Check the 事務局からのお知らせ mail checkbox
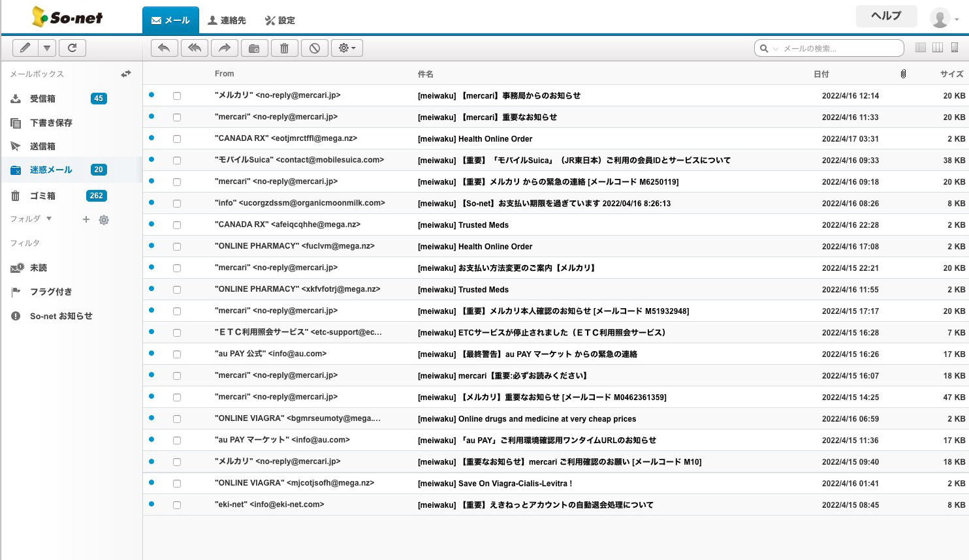The width and height of the screenshot is (969, 560). 177,96
